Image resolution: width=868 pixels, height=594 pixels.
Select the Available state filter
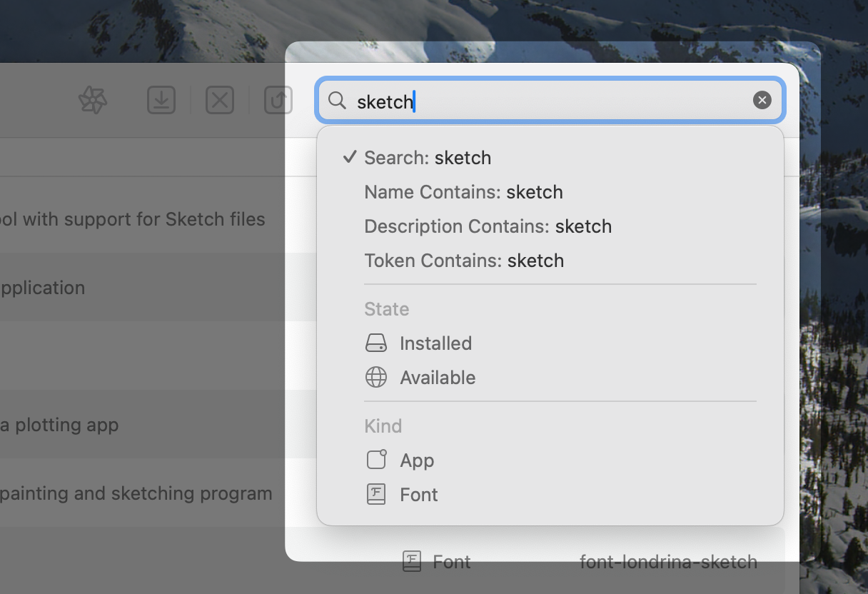pyautogui.click(x=438, y=377)
